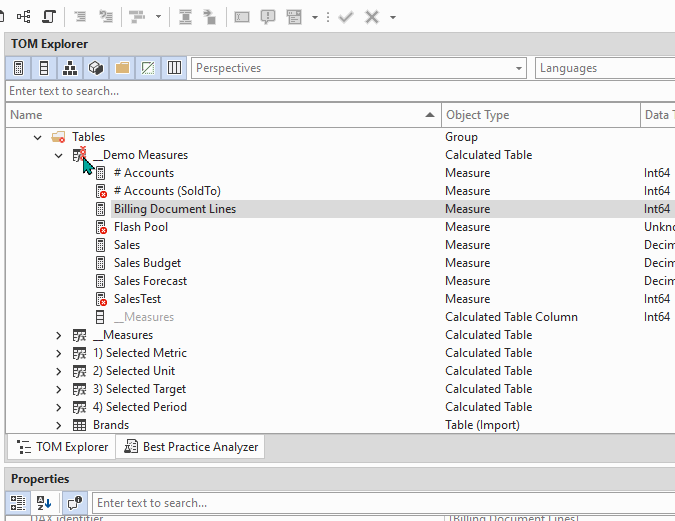Expand the 3) Selected Target table
Screen dimensions: 675x521
click(59, 390)
